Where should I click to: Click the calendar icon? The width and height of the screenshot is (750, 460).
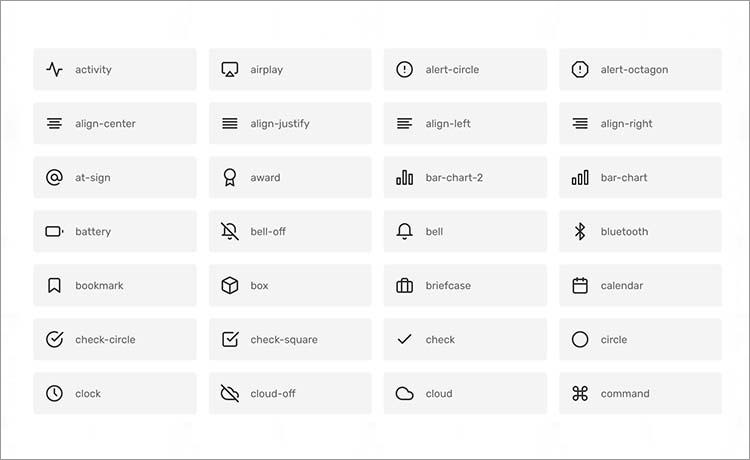[580, 286]
